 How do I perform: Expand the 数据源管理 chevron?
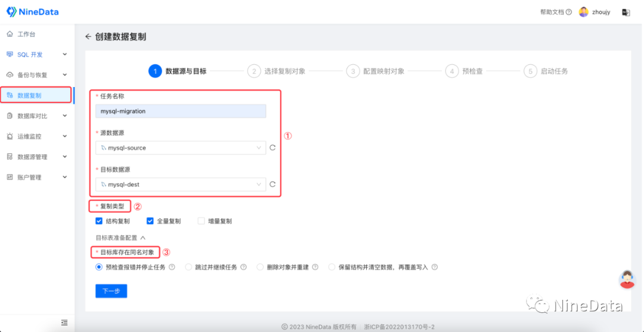click(x=64, y=157)
